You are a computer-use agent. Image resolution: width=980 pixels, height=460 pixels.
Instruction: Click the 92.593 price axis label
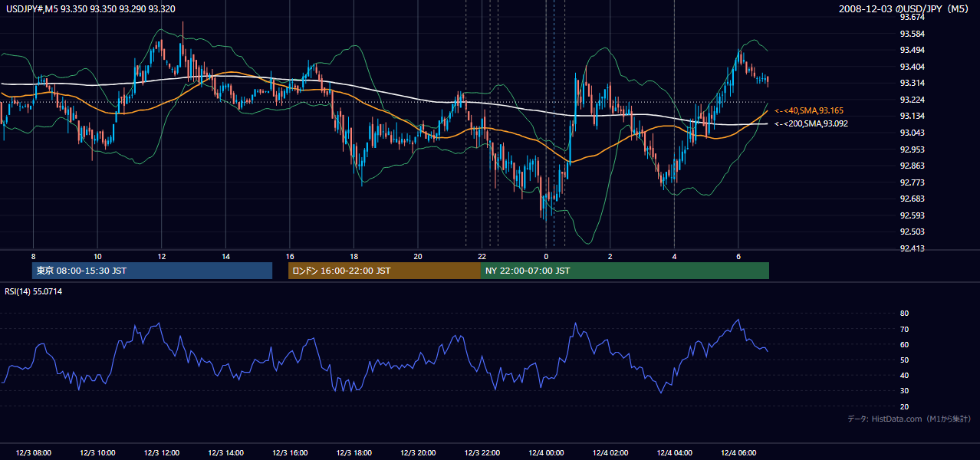pyautogui.click(x=913, y=215)
